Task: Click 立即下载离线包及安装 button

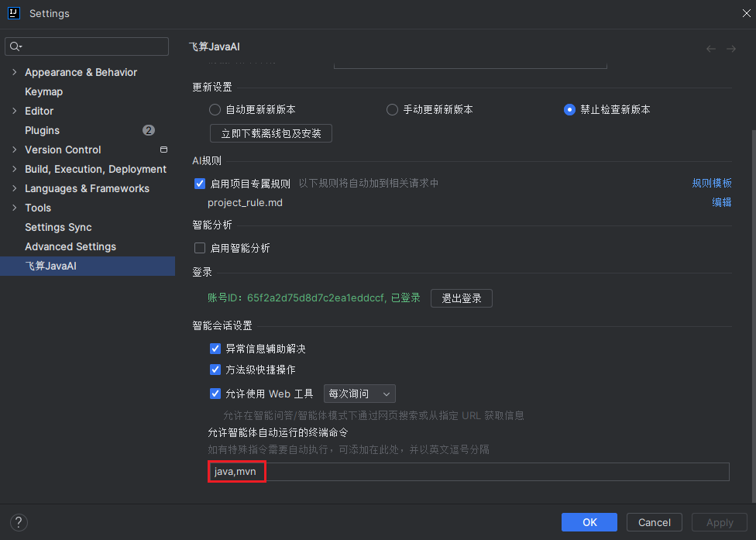Action: coord(271,133)
